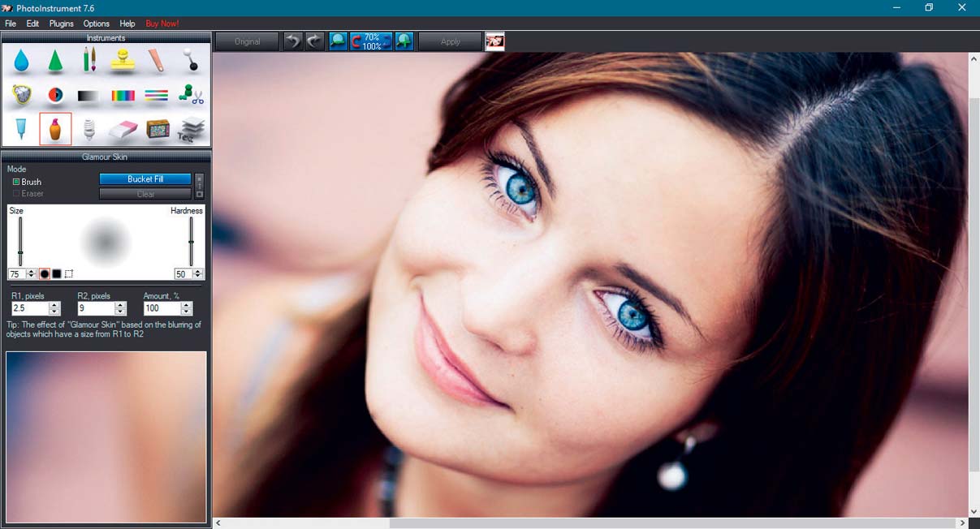This screenshot has height=529, width=980.
Task: Select the green cone Sharpen tool
Action: click(55, 61)
